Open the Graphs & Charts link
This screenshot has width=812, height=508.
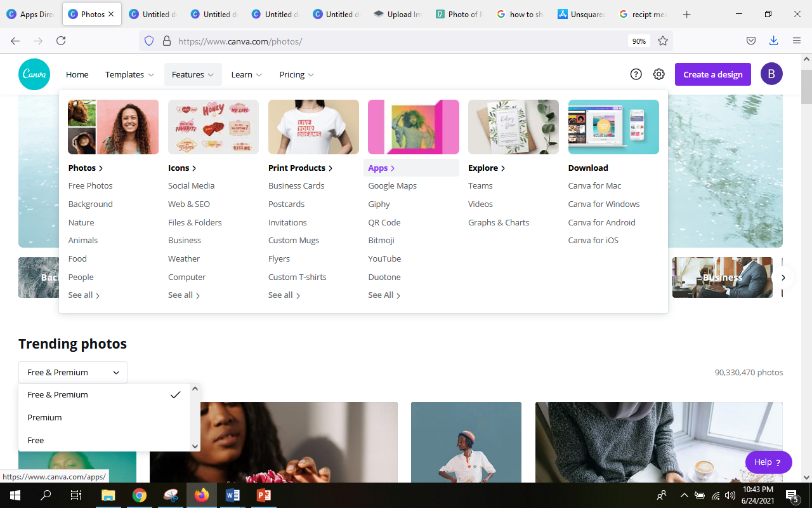[x=499, y=222]
